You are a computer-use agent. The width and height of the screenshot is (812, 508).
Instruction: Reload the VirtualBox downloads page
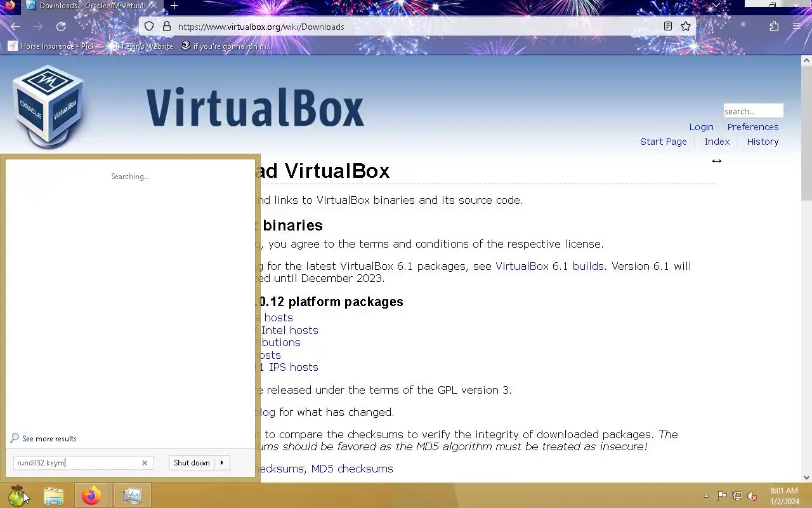(x=61, y=27)
